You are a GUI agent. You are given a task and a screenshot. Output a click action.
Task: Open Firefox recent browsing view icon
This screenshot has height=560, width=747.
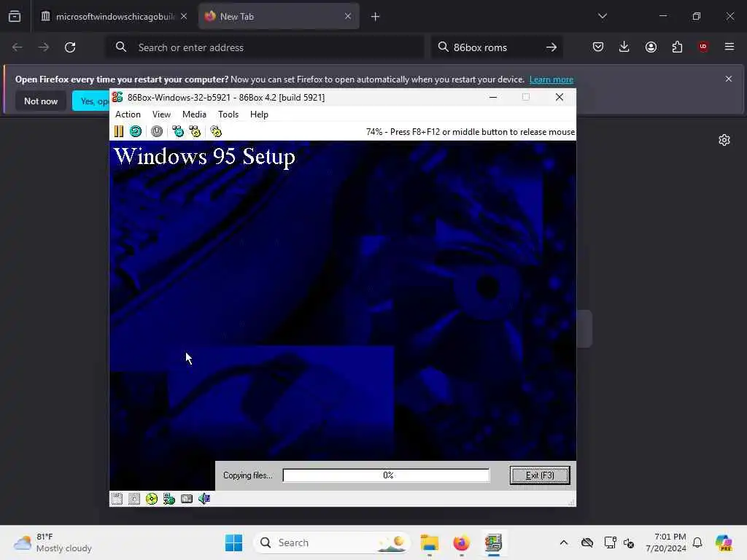(15, 17)
